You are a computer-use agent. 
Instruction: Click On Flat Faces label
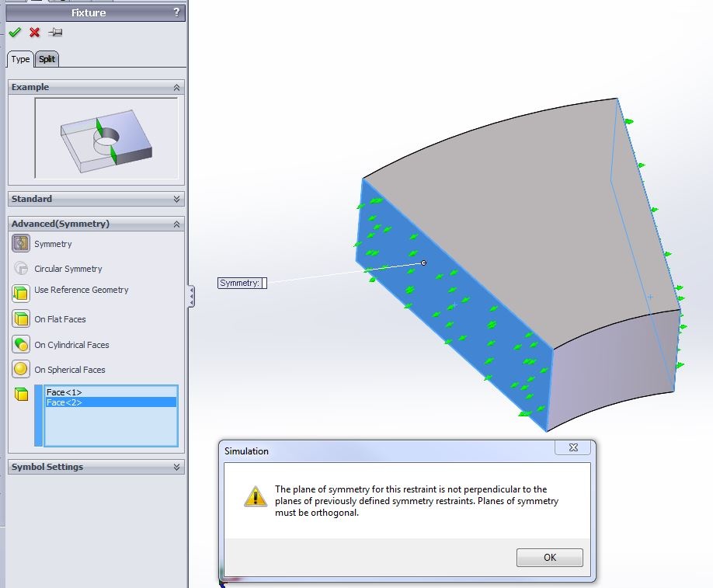(x=60, y=319)
